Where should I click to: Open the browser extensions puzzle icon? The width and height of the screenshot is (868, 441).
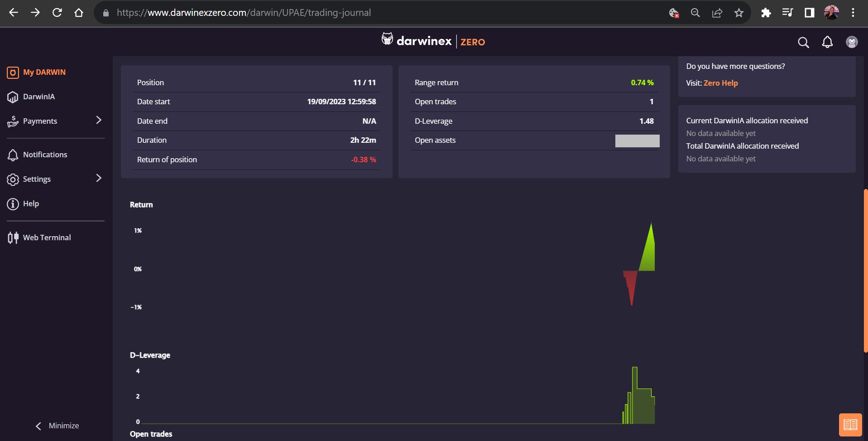pyautogui.click(x=766, y=13)
